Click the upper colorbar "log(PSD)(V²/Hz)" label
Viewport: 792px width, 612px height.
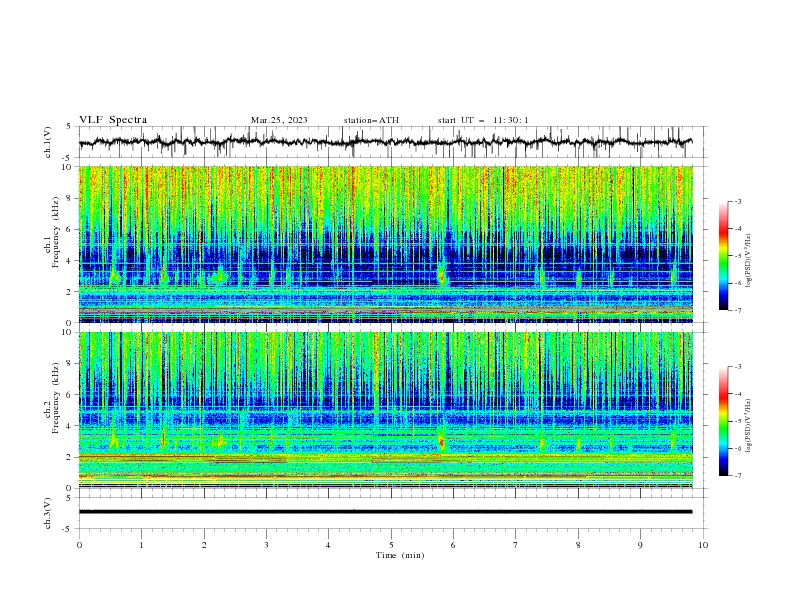coord(748,261)
